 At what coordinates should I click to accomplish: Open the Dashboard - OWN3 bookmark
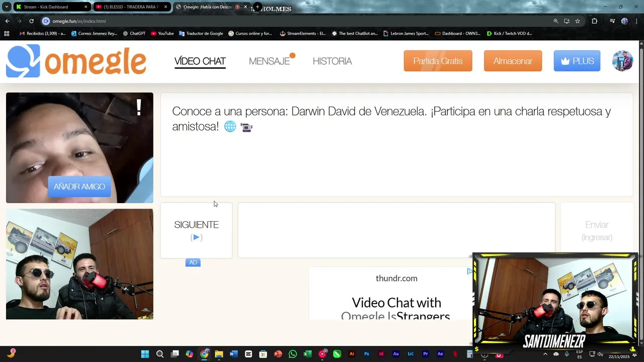458,34
